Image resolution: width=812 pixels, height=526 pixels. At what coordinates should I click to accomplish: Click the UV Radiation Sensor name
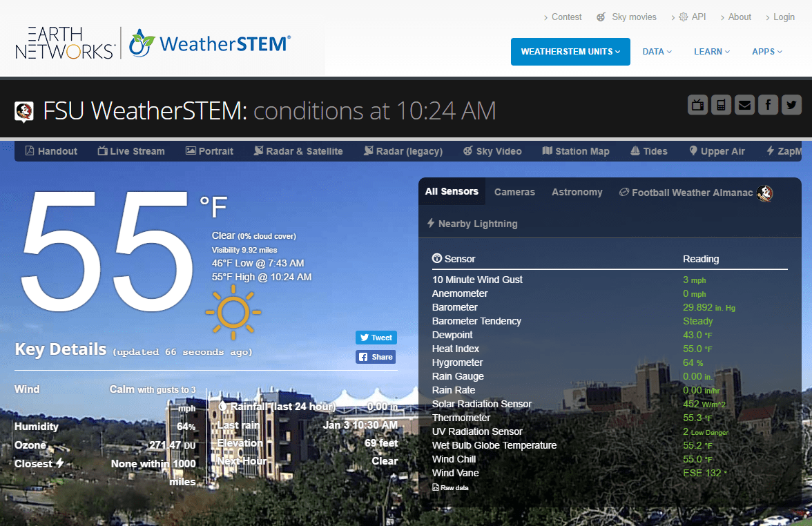(x=477, y=432)
